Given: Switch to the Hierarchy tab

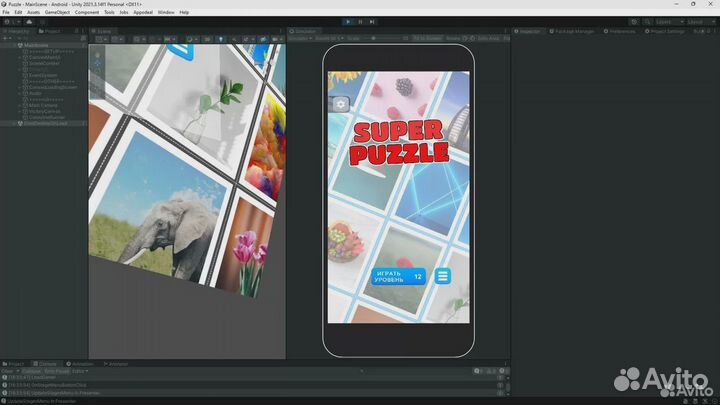Looking at the screenshot, I should [17, 31].
